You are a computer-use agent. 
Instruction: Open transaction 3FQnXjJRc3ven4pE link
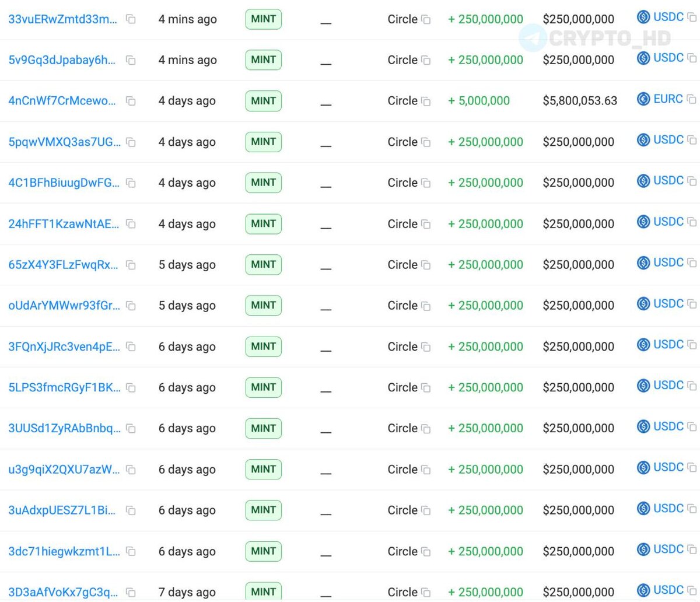[64, 346]
